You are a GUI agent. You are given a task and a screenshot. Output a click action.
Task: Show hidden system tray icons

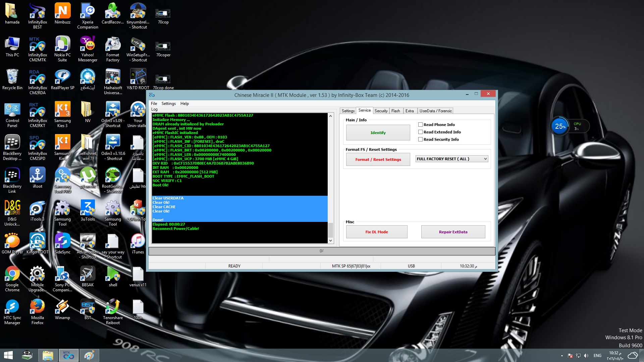tap(562, 356)
